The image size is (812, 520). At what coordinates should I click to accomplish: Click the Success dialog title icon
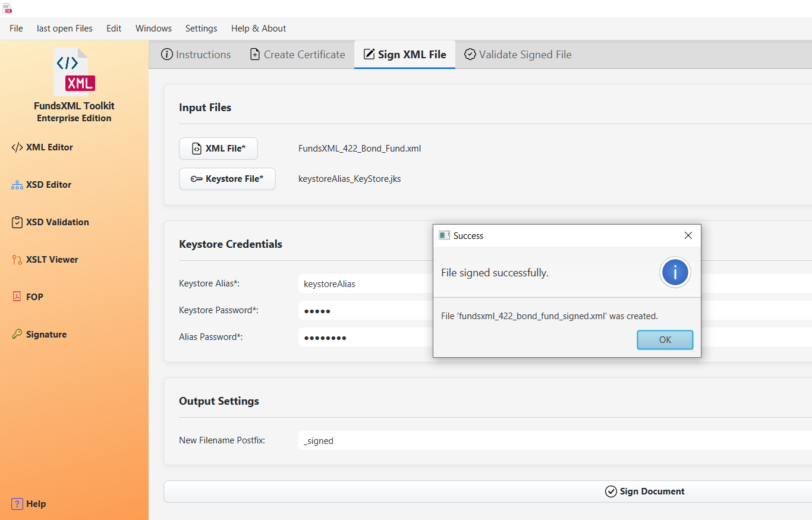444,236
